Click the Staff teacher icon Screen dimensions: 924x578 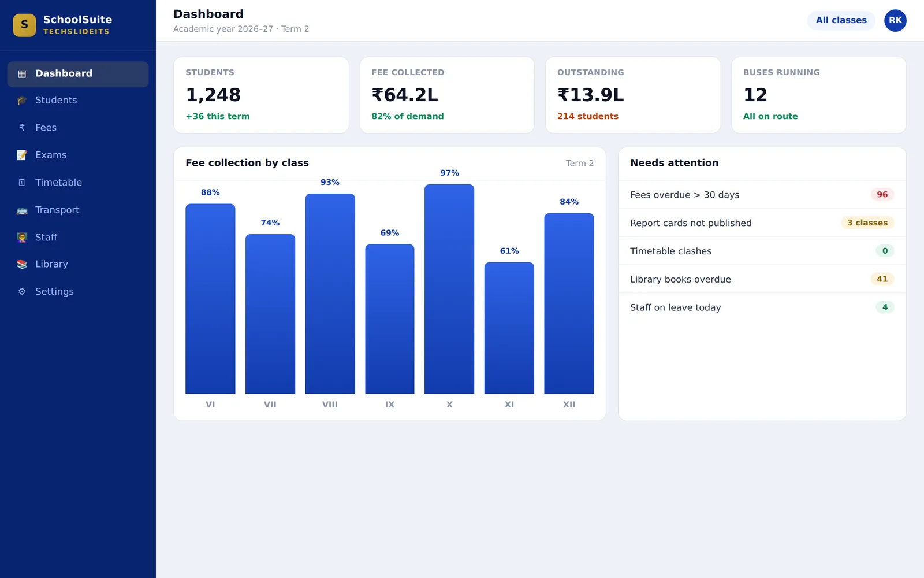click(x=22, y=238)
